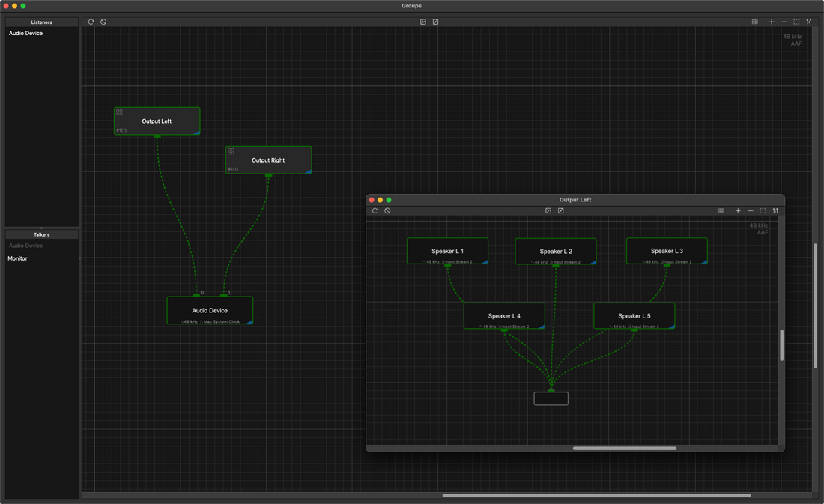Click the edit icon in main Groups toolbar
Viewport: 824px width, 504px height.
point(436,22)
